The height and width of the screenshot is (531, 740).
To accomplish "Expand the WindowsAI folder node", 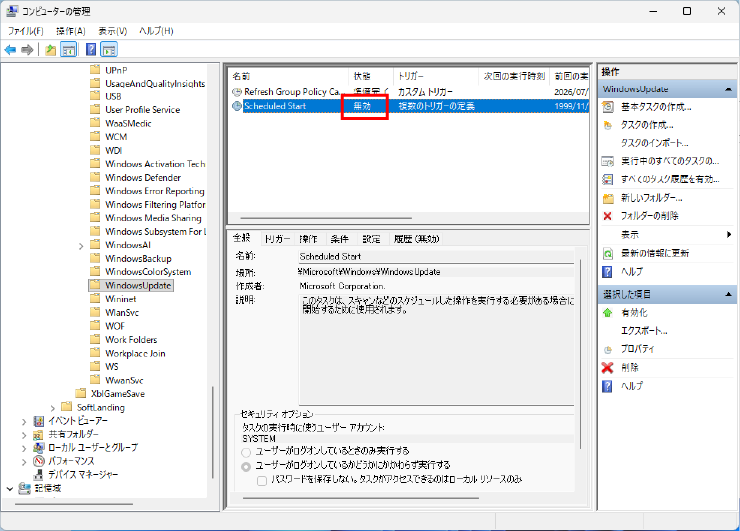I will click(81, 246).
